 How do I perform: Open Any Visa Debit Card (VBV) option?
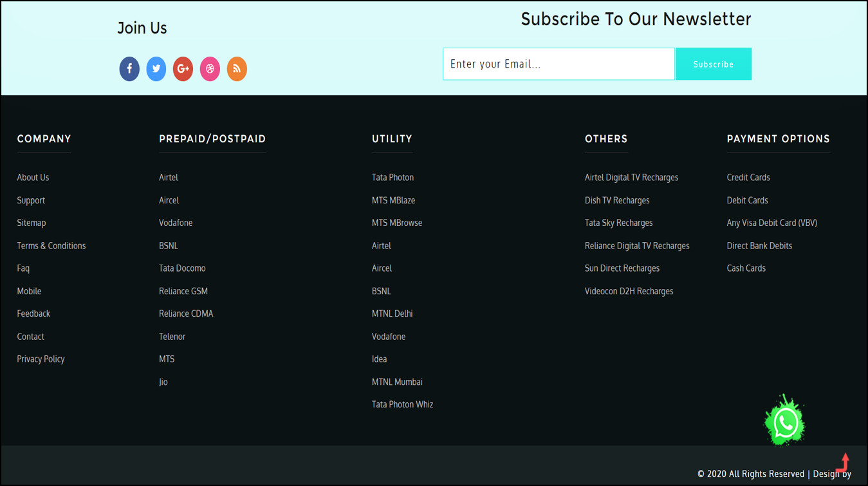(771, 223)
